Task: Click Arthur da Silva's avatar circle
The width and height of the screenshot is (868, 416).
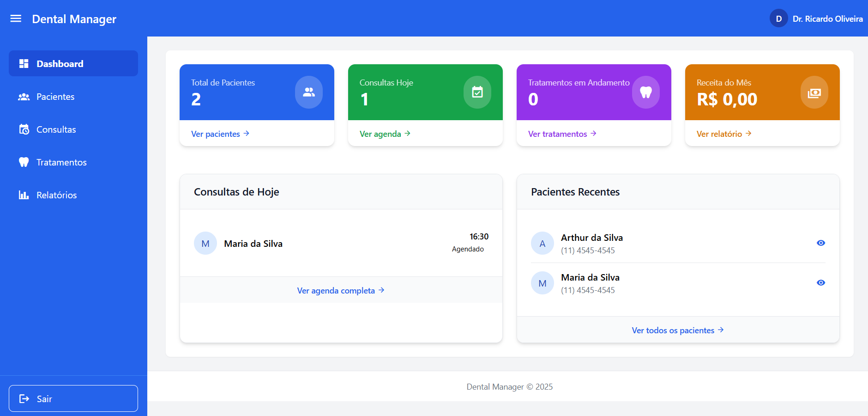Action: point(542,243)
